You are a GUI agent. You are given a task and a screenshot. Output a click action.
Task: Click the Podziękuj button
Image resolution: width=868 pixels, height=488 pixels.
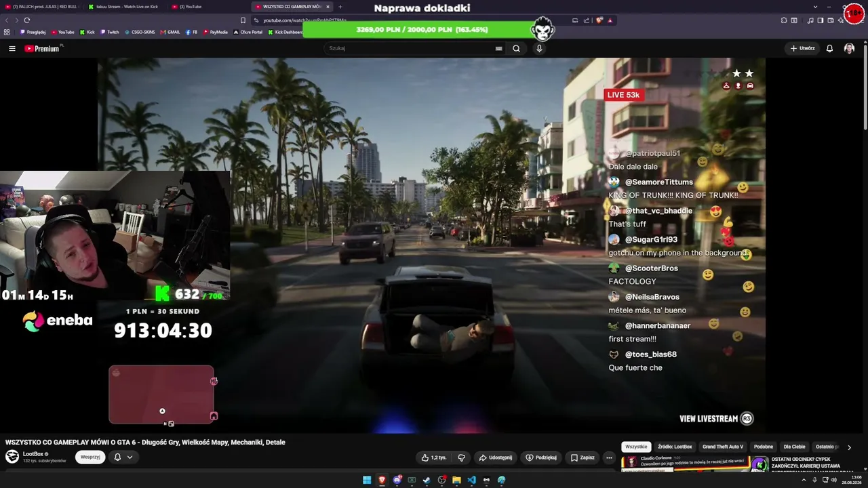(x=541, y=457)
